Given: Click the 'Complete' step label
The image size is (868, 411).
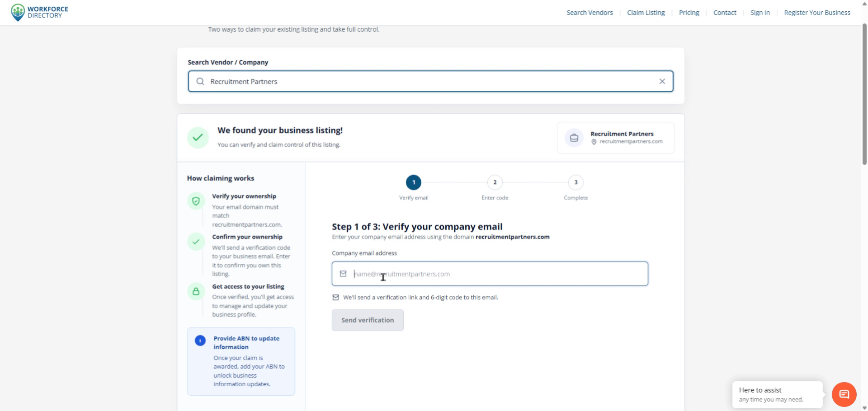Looking at the screenshot, I should click(576, 198).
